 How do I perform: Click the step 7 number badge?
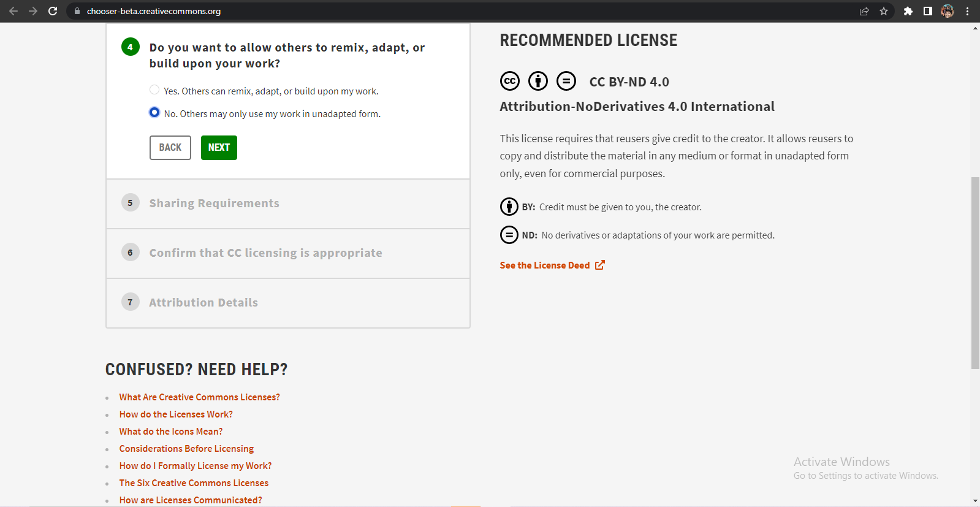click(x=130, y=302)
